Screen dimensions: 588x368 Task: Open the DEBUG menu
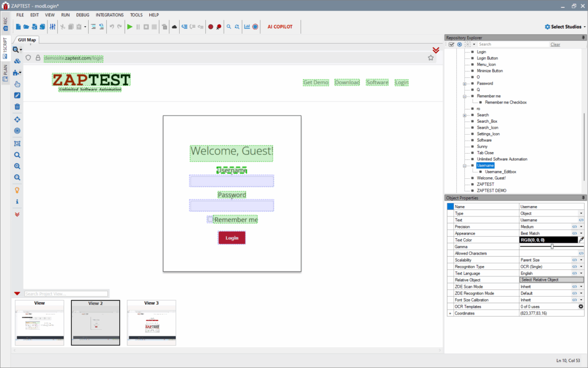(83, 15)
